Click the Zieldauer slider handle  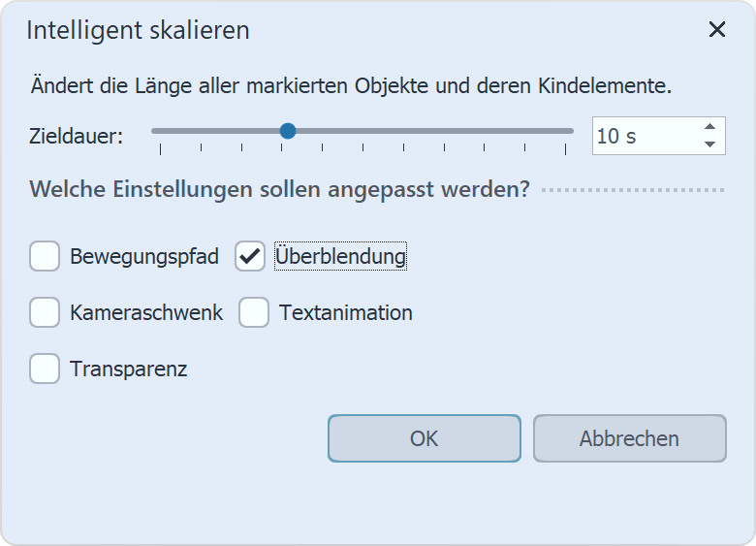(x=287, y=131)
